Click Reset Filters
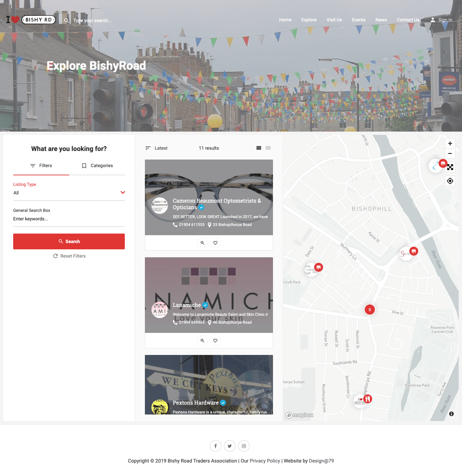Screen dimensions: 462x476 [x=69, y=256]
